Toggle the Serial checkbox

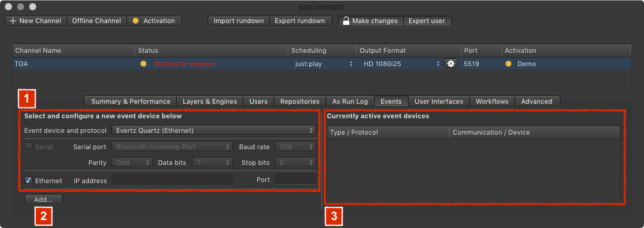point(28,147)
